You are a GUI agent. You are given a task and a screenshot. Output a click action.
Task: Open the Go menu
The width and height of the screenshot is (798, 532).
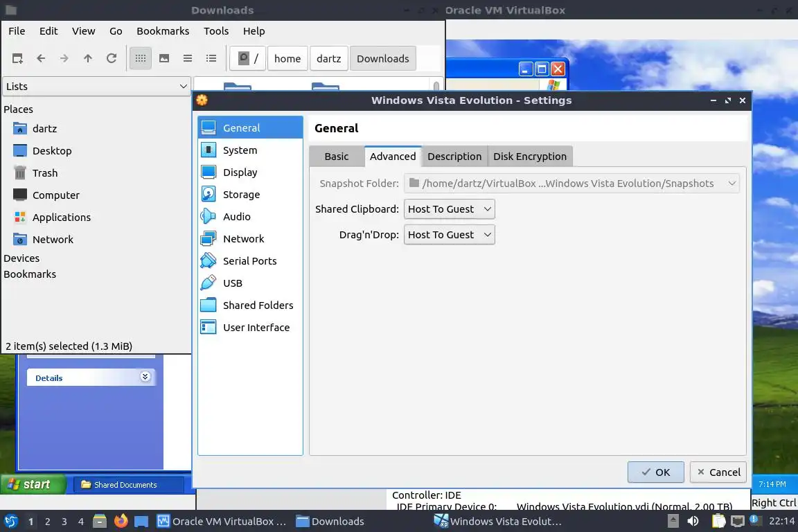[116, 31]
